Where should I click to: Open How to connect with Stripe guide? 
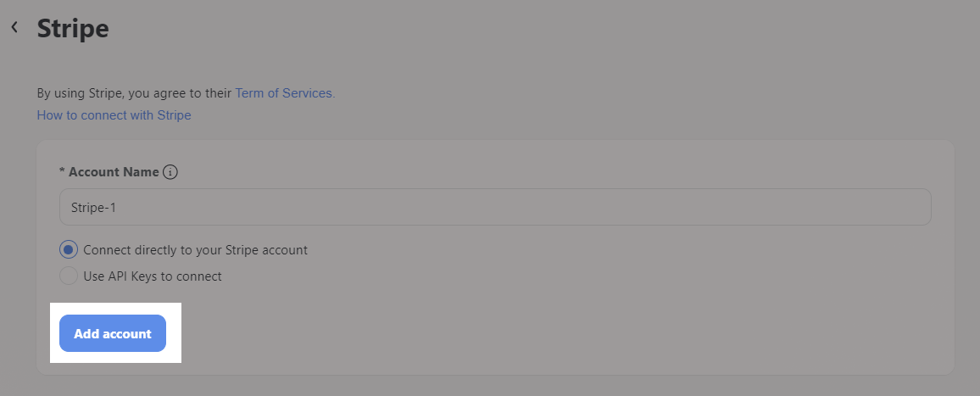tap(114, 115)
